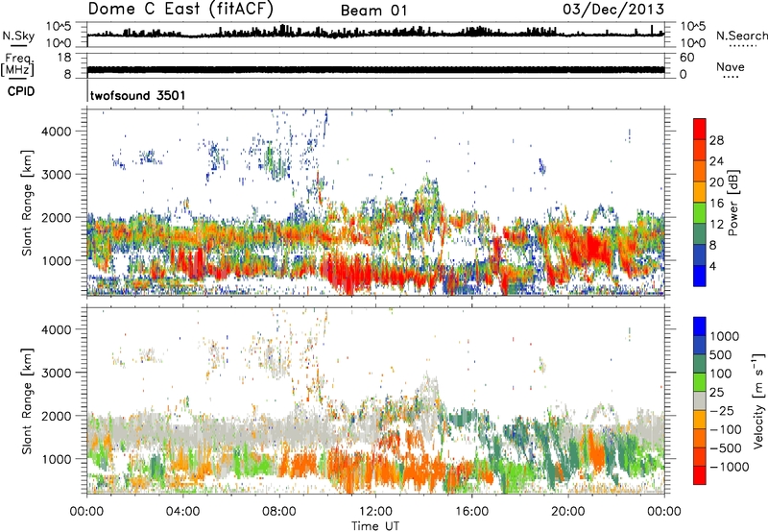This screenshot has height=532, width=768.
Task: Click the intense red power scatter near 11:00
Action: pos(348,275)
